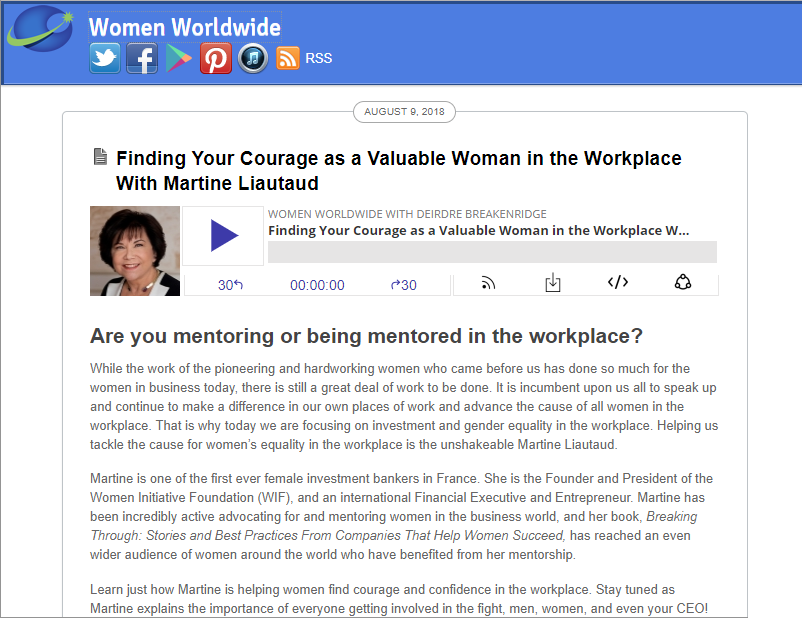Download the episode using the download icon
The width and height of the screenshot is (802, 618).
[x=553, y=282]
